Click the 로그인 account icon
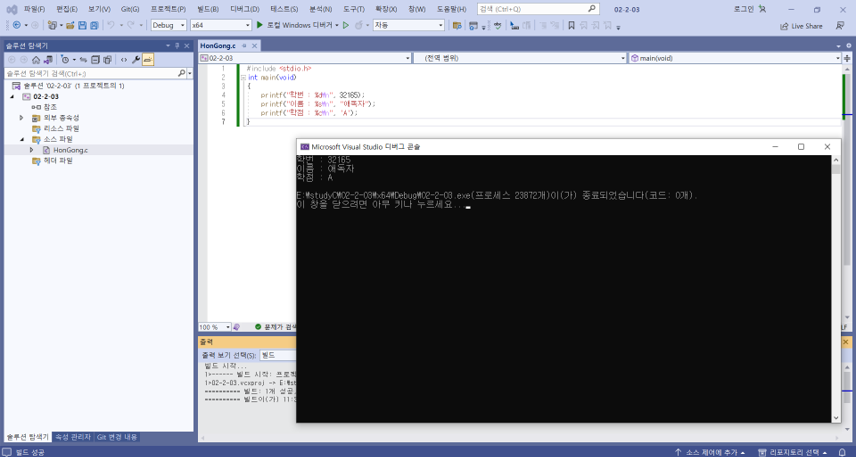856x457 pixels. coord(762,9)
